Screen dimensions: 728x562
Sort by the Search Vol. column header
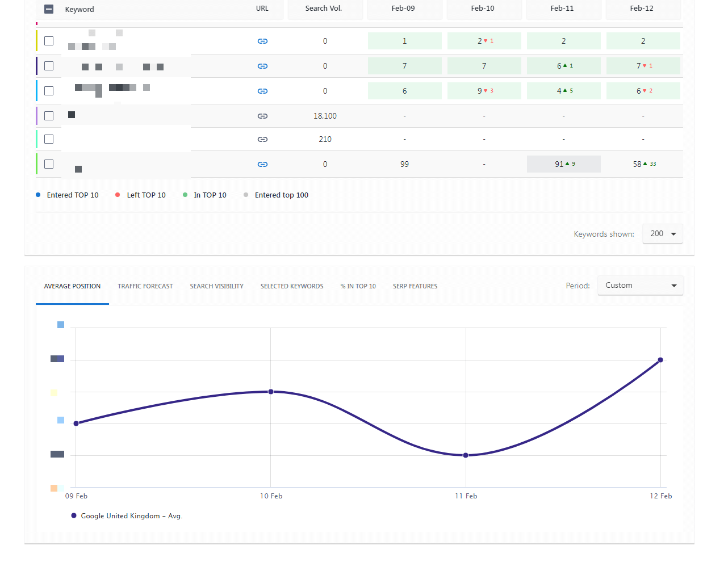[325, 9]
